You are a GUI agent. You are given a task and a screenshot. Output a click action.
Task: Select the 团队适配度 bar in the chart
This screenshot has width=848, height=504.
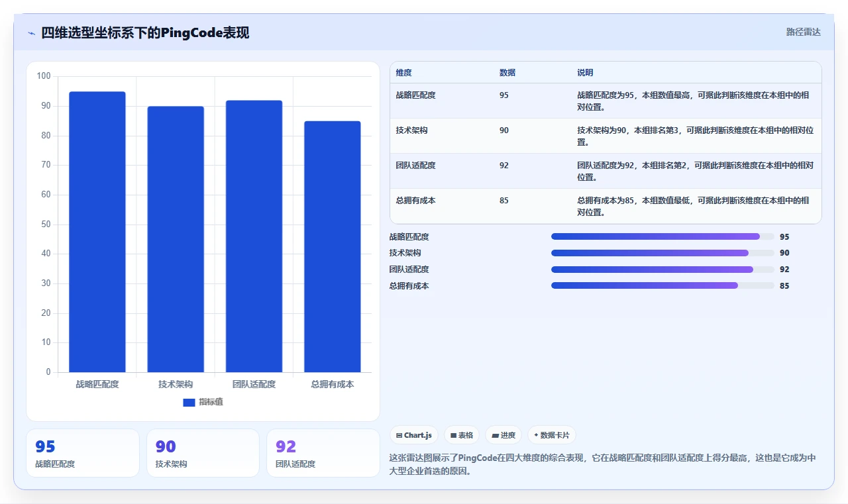tap(254, 236)
